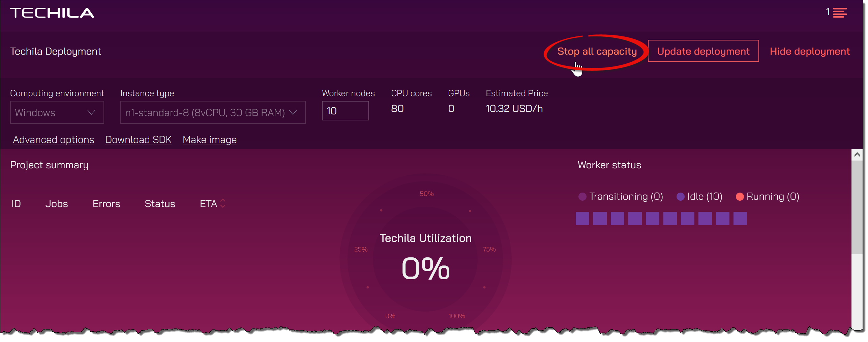Sort by ETA using the sort arrows
The width and height of the screenshot is (868, 342).
223,203
